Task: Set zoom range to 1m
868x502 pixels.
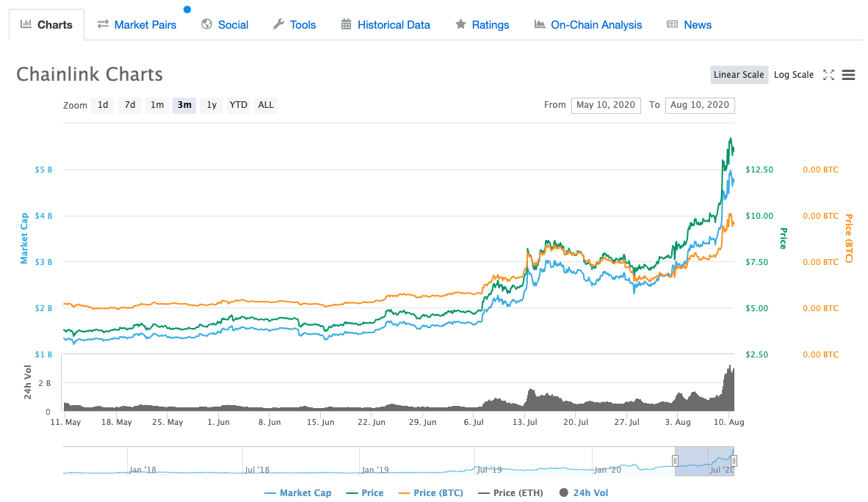Action: 157,105
